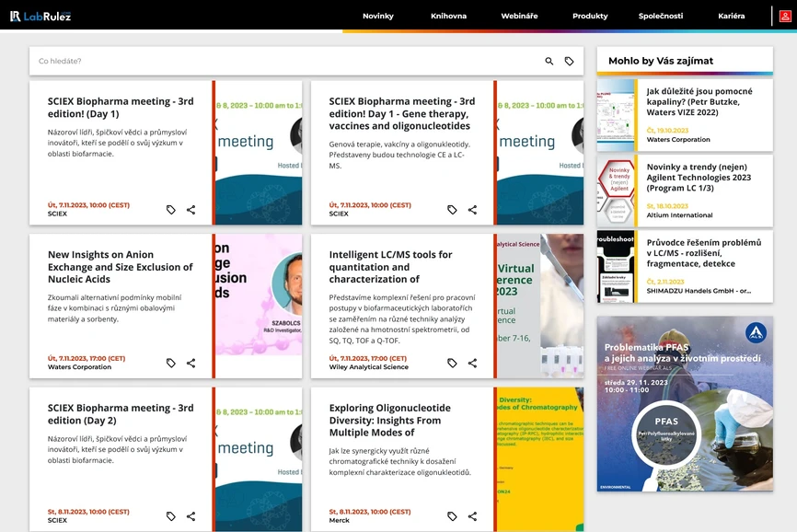Click the search magnifier icon
The width and height of the screenshot is (797, 532).
click(x=549, y=61)
